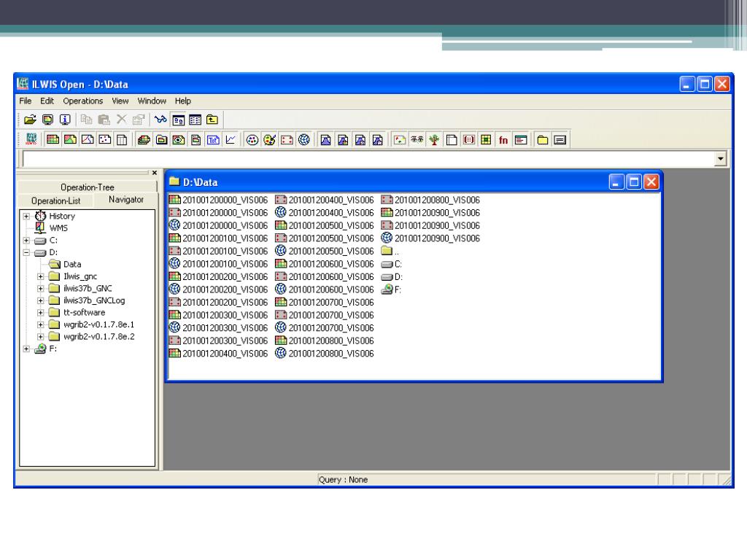
Task: Toggle Sample Set filter icon
Action: tap(400, 139)
